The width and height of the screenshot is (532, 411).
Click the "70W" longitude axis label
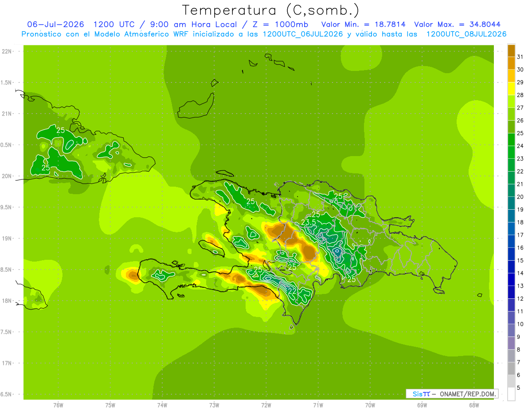(x=370, y=405)
